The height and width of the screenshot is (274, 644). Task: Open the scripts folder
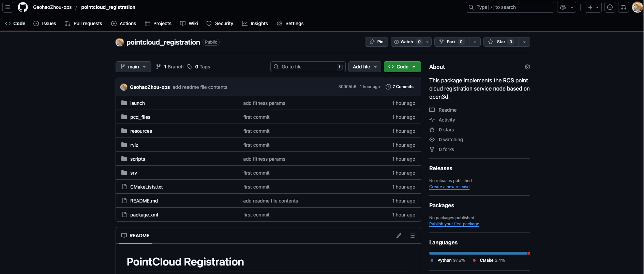(137, 159)
